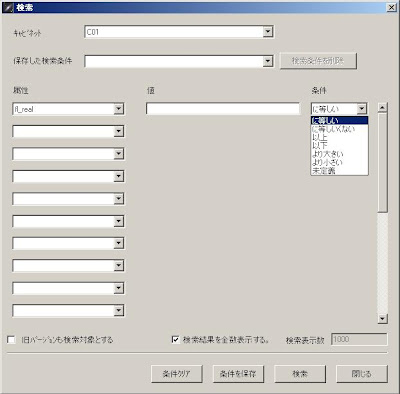Click the 値 column label
Image resolution: width=400 pixels, height=394 pixels.
pyautogui.click(x=151, y=90)
